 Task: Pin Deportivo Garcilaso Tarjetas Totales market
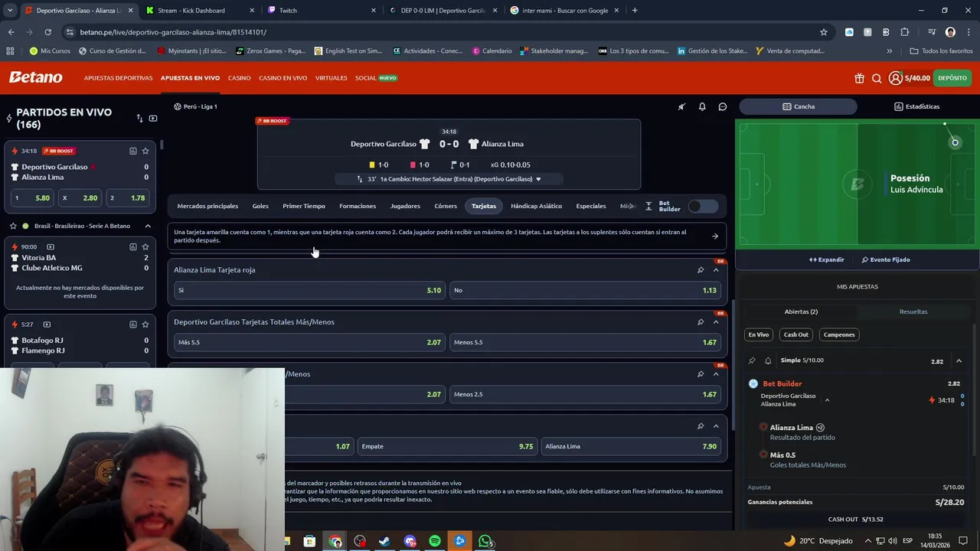701,322
